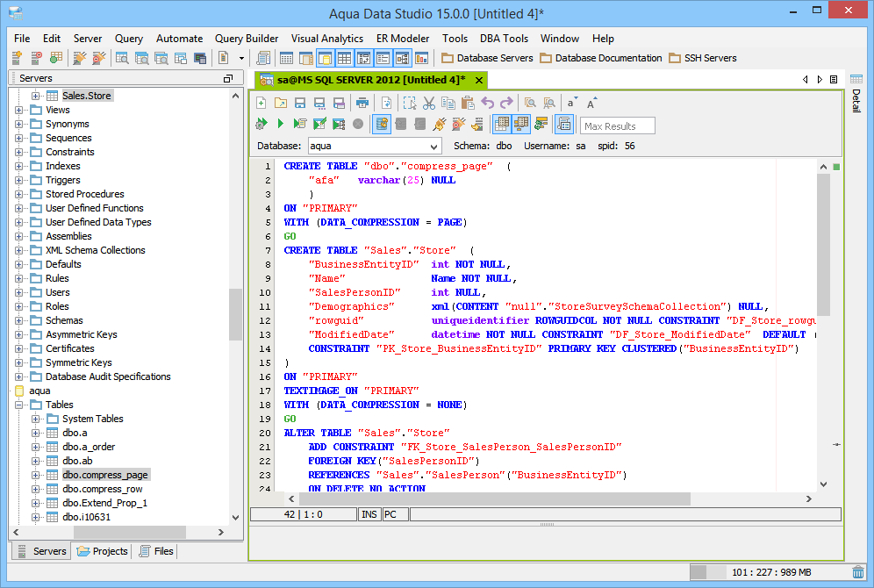
Task: Expand the Stored Procedures tree node
Action: pos(18,194)
